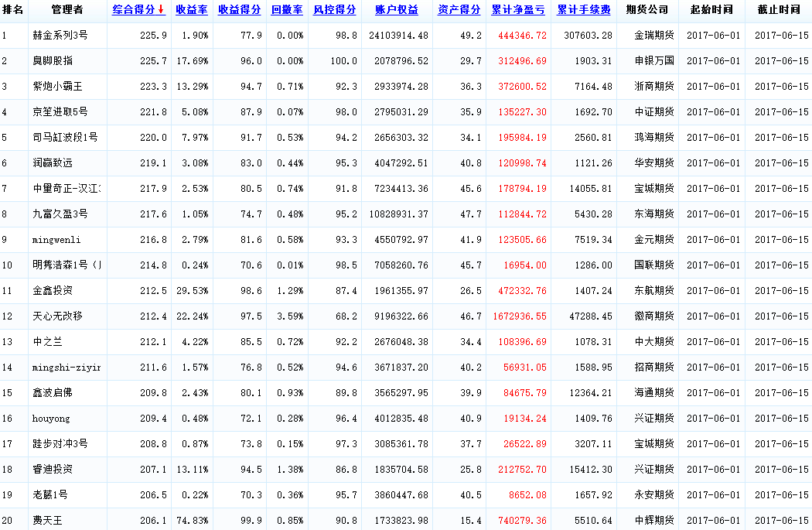
Task: Select manager 赫金系列3号
Action: [60, 36]
